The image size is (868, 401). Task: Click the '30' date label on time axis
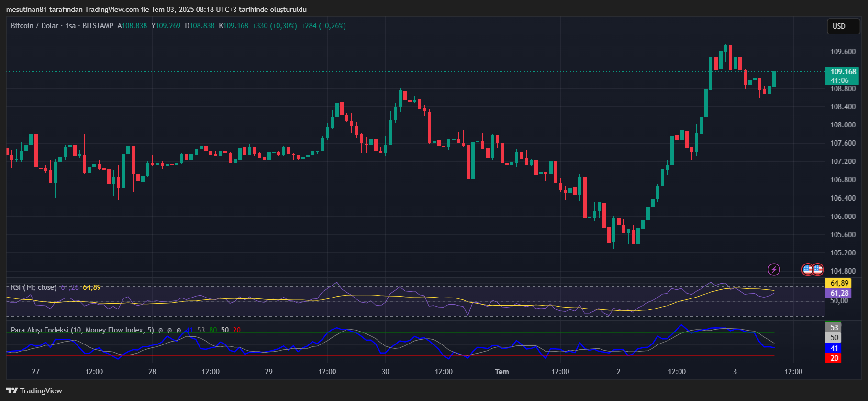coord(385,372)
